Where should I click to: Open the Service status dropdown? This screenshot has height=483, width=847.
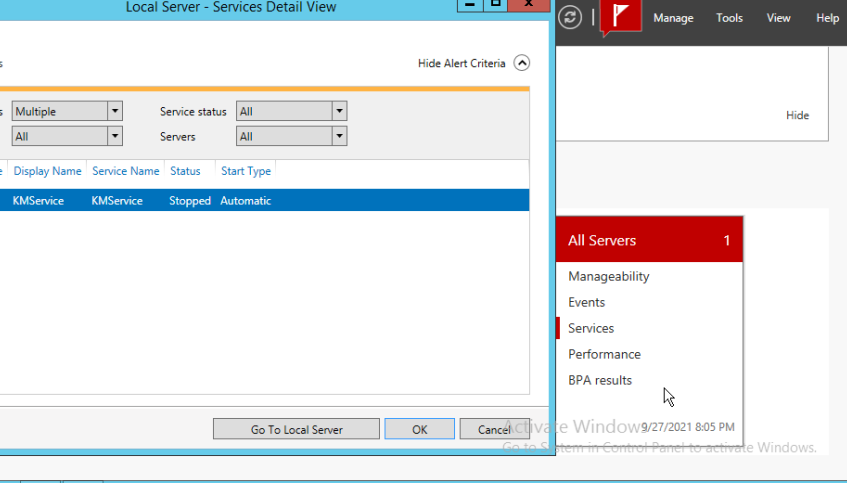[x=291, y=111]
